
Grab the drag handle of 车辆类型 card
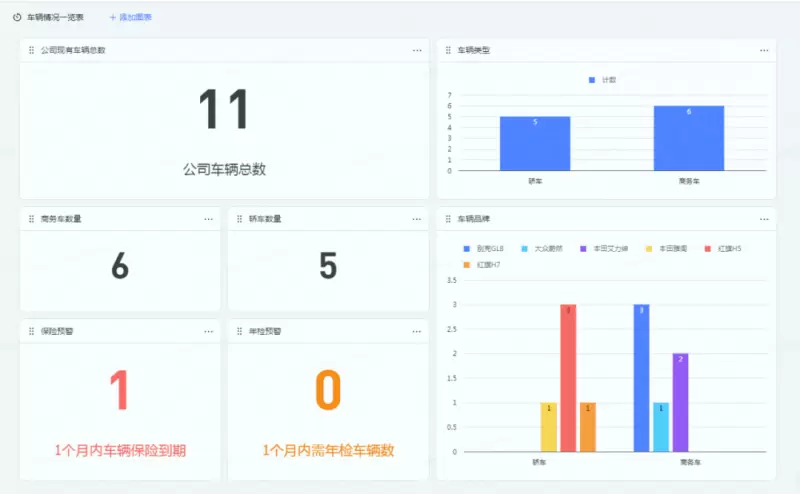[448, 50]
